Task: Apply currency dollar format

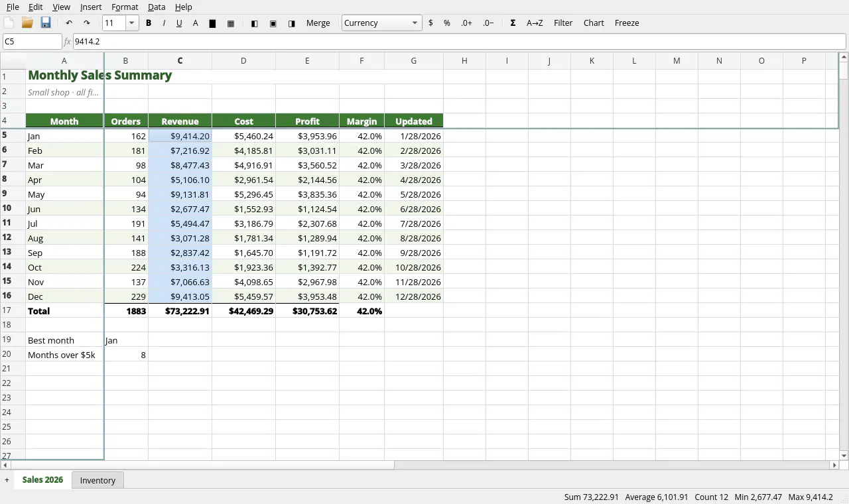Action: [x=431, y=23]
